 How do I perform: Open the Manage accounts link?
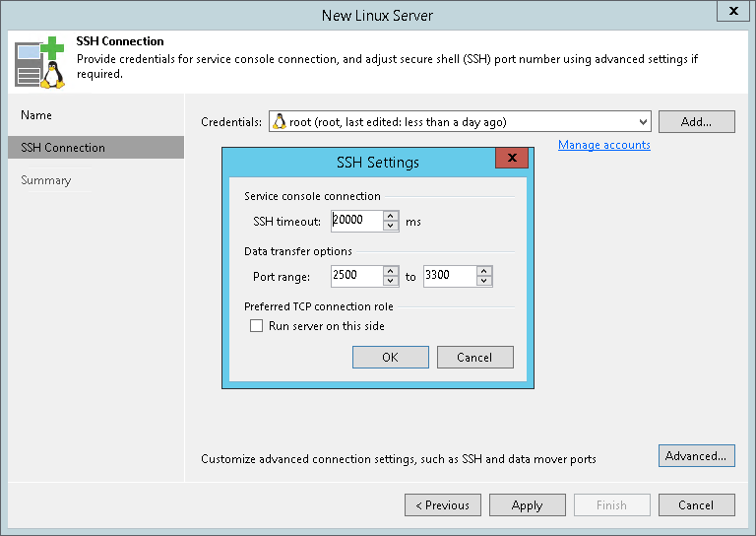tap(604, 145)
